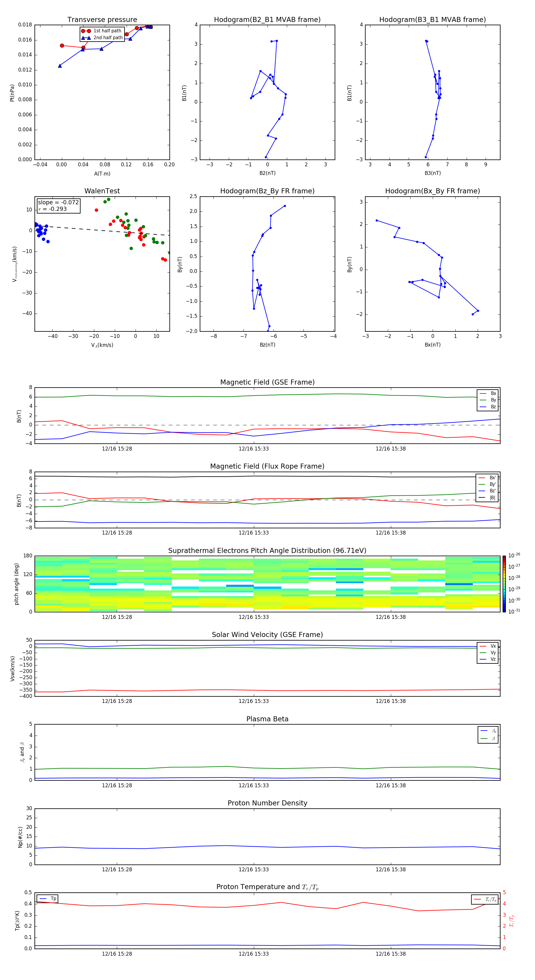Click the 'Proton Number Density' title
Viewport: 535px width, 980px height.
click(x=267, y=803)
